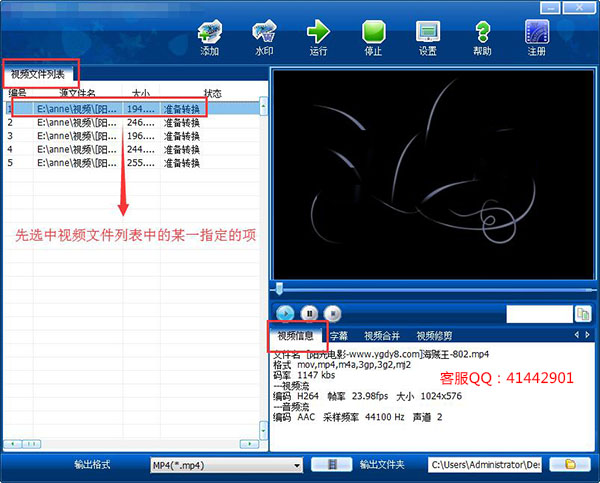The height and width of the screenshot is (483, 600).
Task: Switch to the 视频信息 tab
Action: pyautogui.click(x=295, y=336)
